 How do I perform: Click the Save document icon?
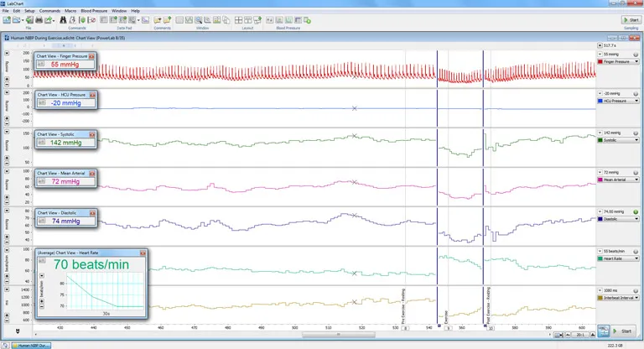28,19
